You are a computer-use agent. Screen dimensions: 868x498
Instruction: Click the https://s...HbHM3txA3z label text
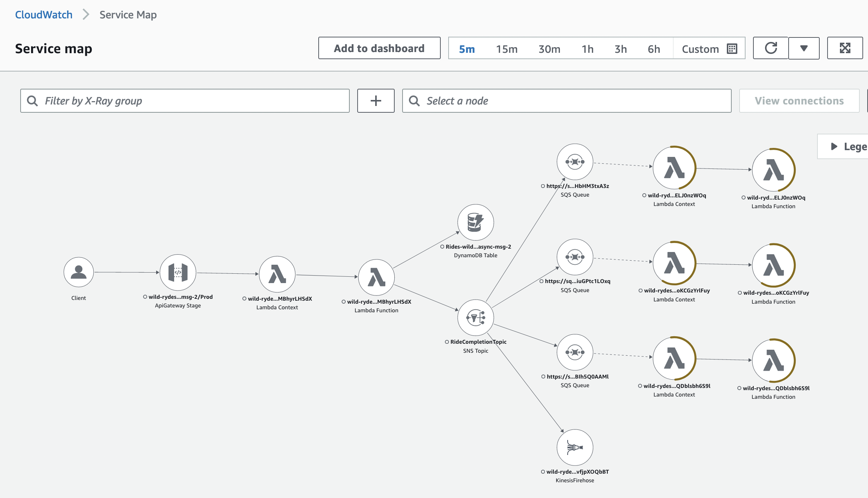click(x=577, y=186)
